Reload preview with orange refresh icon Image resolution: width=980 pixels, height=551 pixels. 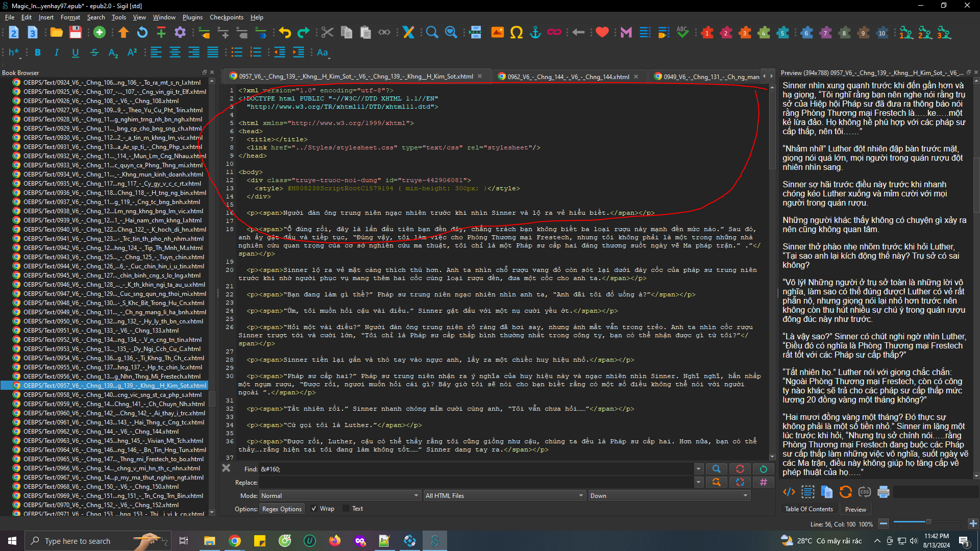(846, 492)
